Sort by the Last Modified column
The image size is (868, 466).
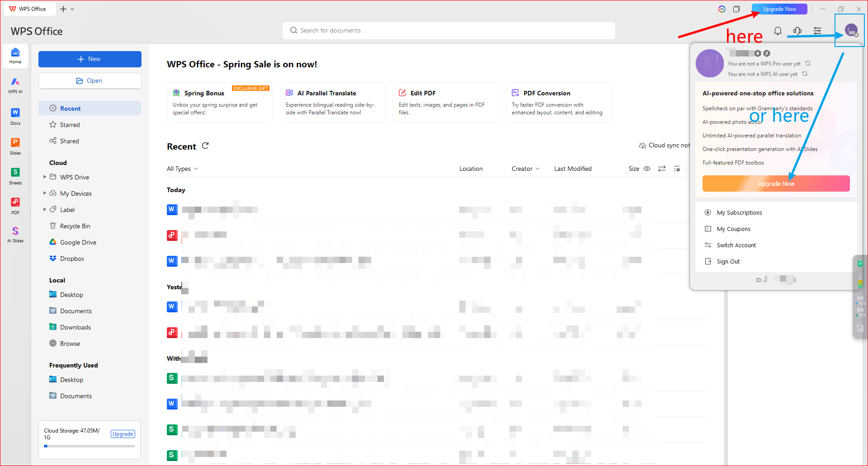(573, 169)
